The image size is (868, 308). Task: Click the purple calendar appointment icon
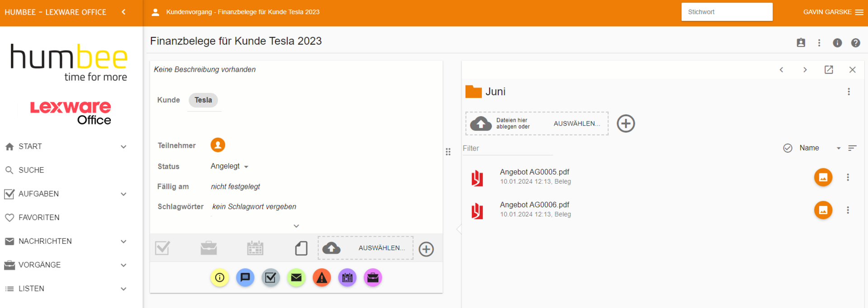(347, 278)
